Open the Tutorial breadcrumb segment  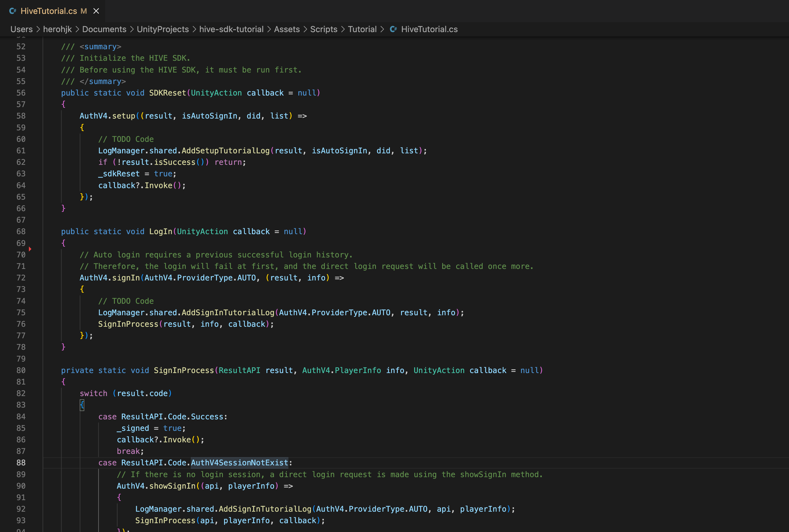tap(362, 29)
